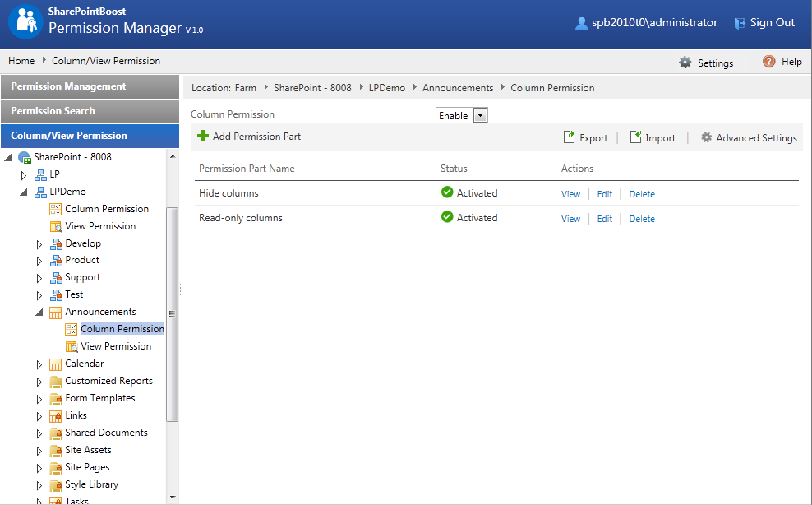Screen dimensions: 812x505
Task: Click the Advanced Settings gear icon
Action: pos(706,137)
